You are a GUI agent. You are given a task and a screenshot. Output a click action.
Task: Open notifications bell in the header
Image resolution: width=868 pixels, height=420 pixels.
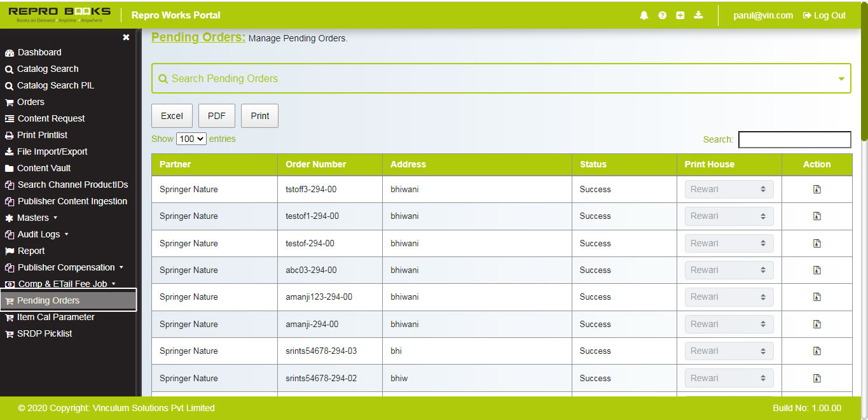pyautogui.click(x=644, y=15)
